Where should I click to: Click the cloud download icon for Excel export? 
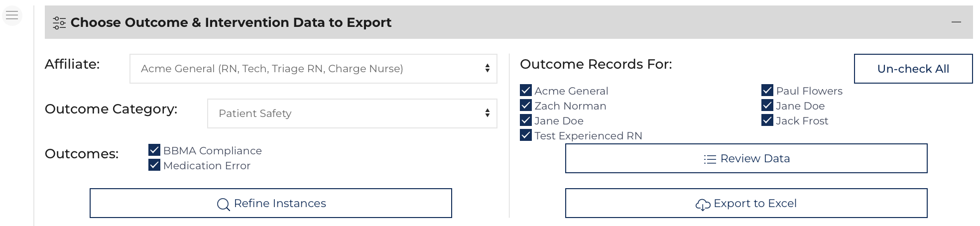[703, 204]
